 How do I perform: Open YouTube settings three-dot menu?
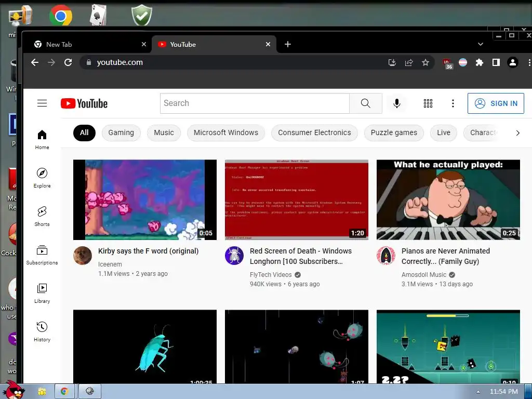pos(453,103)
